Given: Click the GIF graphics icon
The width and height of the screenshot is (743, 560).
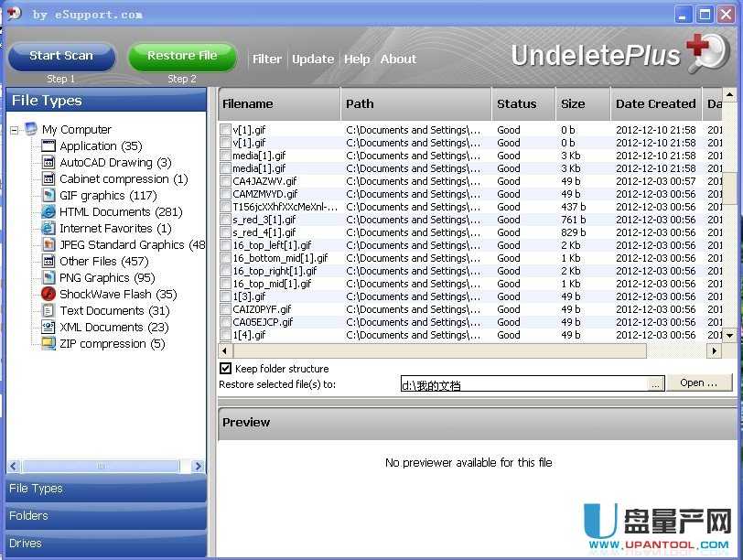Looking at the screenshot, I should 48,195.
